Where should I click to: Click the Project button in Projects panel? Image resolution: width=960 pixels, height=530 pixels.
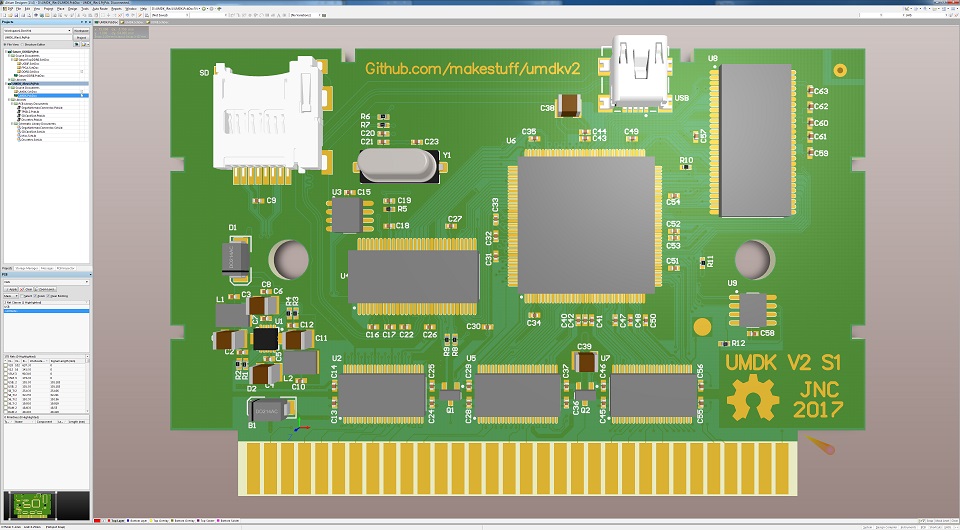pos(82,38)
